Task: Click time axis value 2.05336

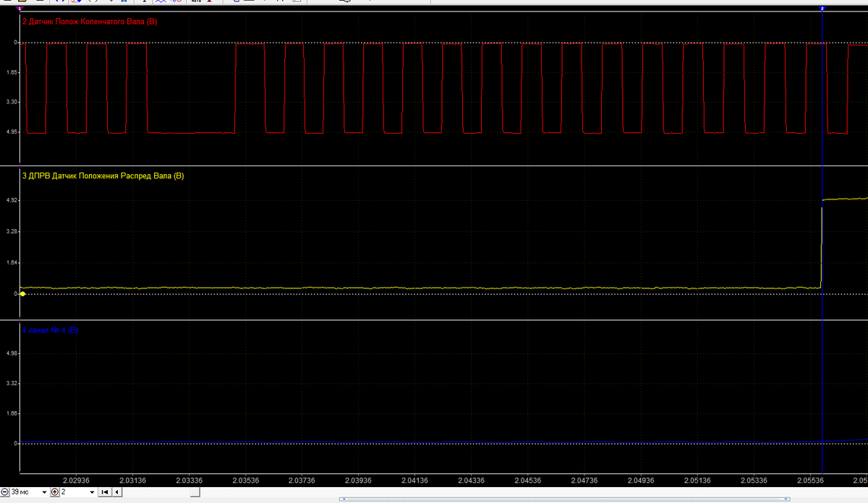Action: click(753, 480)
